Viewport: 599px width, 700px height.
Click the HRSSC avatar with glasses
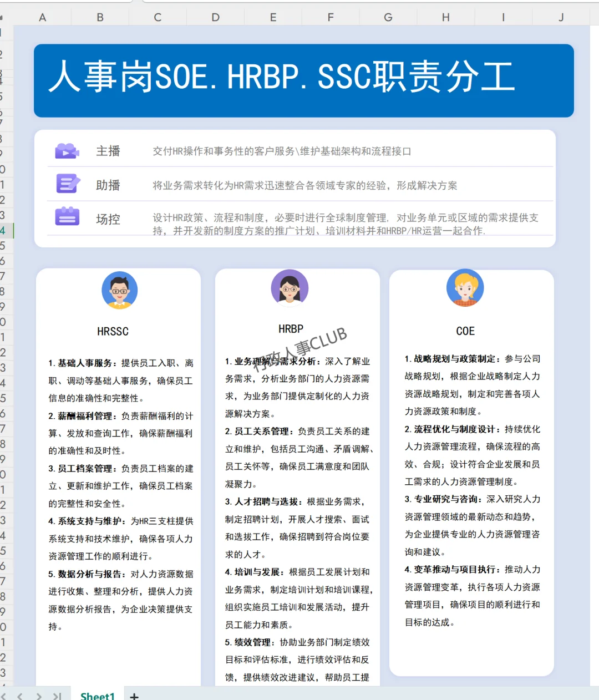pos(119,288)
